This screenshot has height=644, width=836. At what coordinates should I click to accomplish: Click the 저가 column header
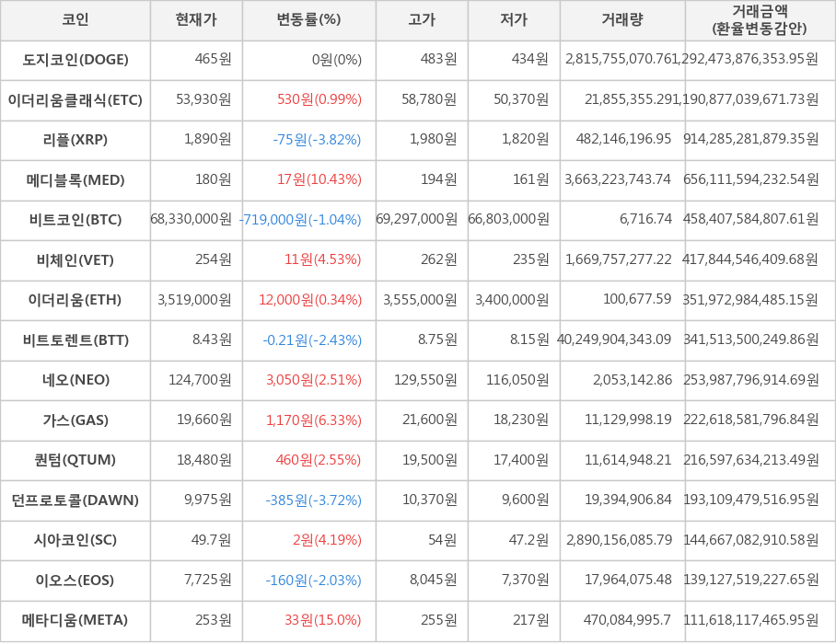513,21
